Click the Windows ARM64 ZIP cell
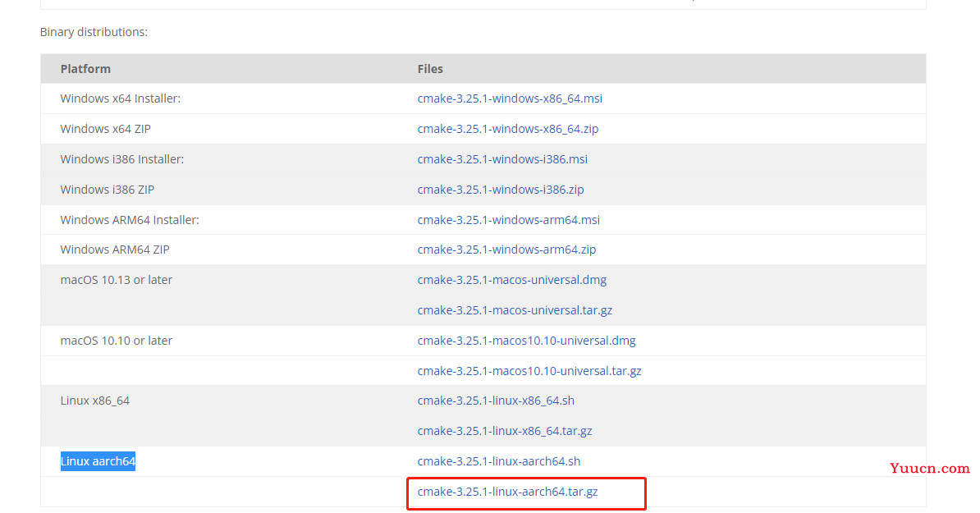980x513 pixels. click(115, 250)
